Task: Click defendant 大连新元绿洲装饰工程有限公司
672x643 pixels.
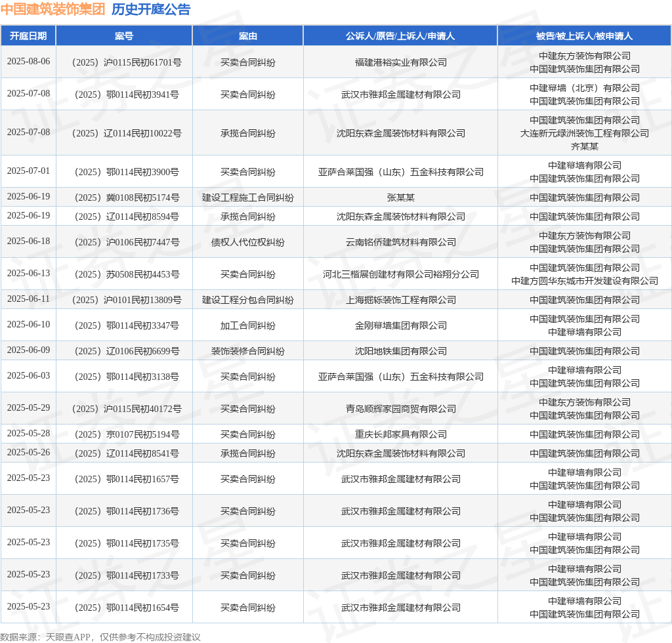Action: point(584,133)
